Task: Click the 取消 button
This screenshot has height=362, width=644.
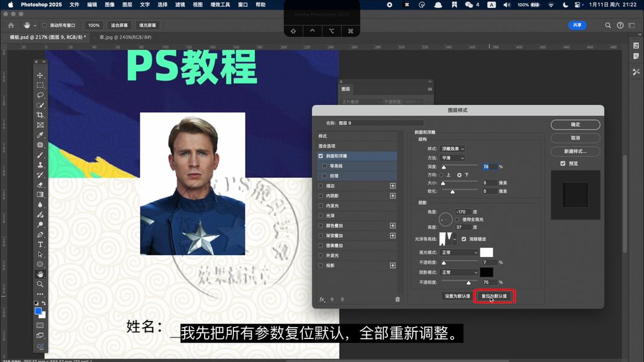Action: click(x=575, y=138)
